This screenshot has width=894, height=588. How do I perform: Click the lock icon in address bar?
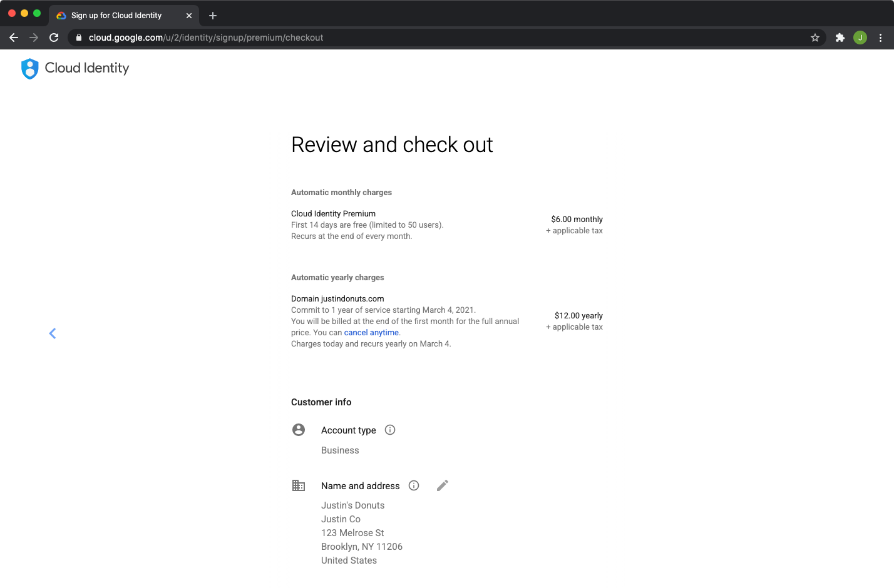(x=79, y=38)
